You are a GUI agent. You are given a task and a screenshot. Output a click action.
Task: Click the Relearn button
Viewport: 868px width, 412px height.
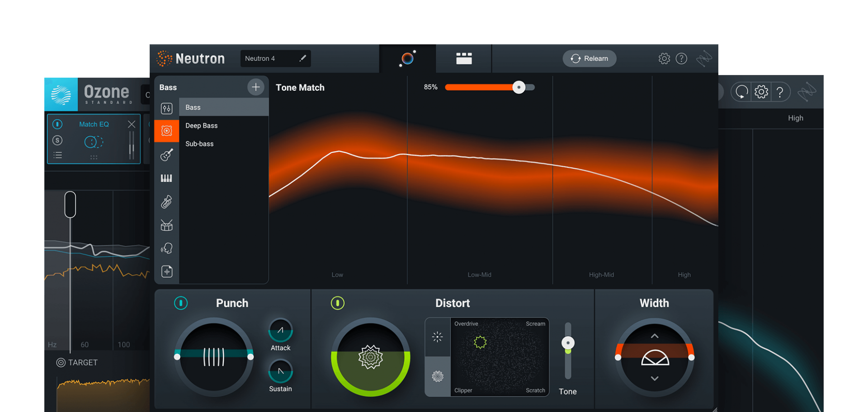point(589,59)
